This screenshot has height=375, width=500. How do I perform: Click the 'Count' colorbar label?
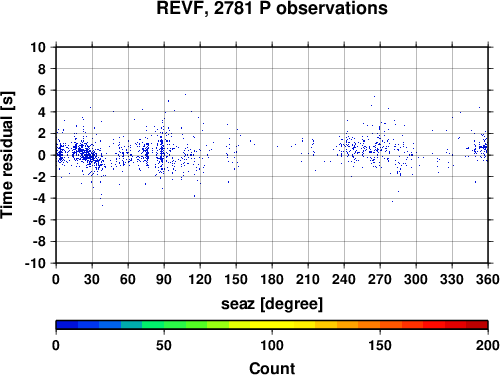tap(272, 368)
